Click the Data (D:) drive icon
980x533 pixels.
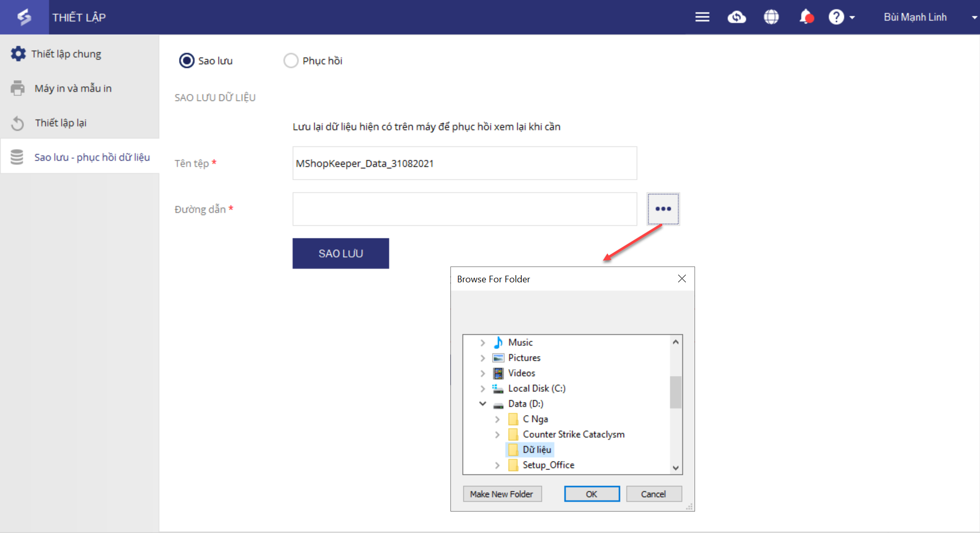[498, 405]
